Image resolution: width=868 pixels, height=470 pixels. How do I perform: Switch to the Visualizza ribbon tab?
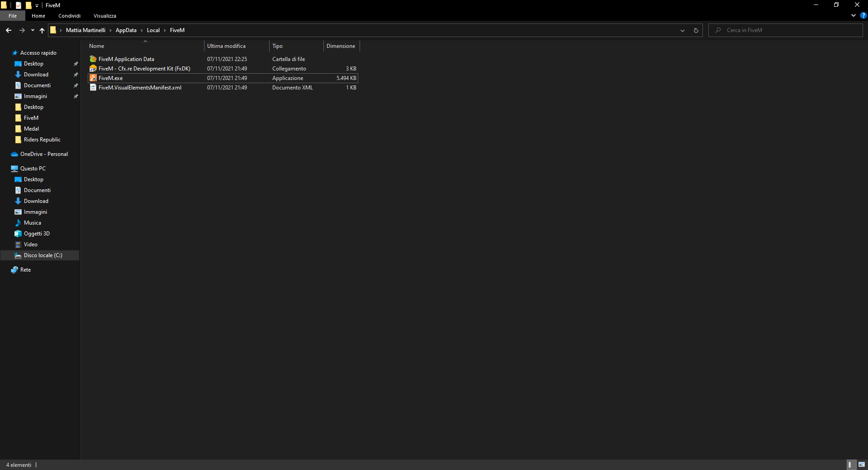point(105,16)
